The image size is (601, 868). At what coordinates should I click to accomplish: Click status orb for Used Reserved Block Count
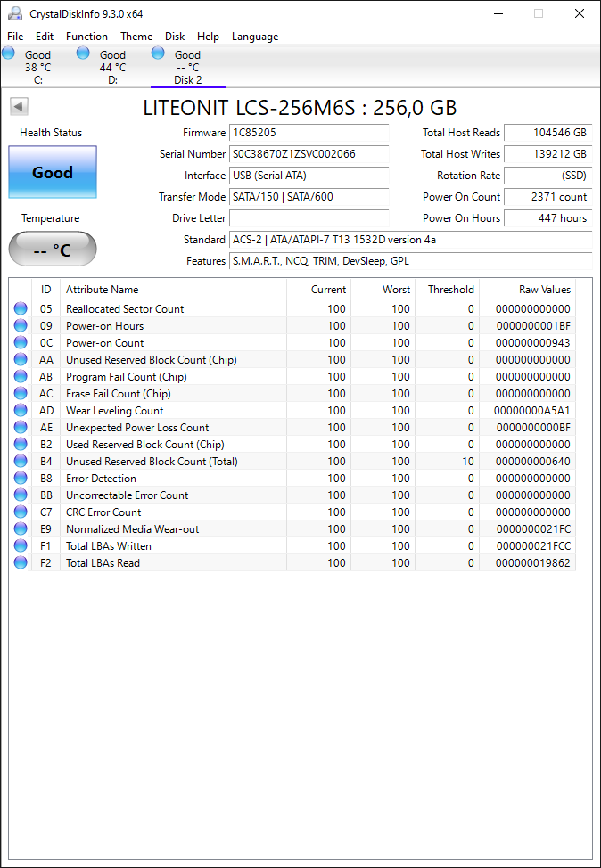point(21,445)
